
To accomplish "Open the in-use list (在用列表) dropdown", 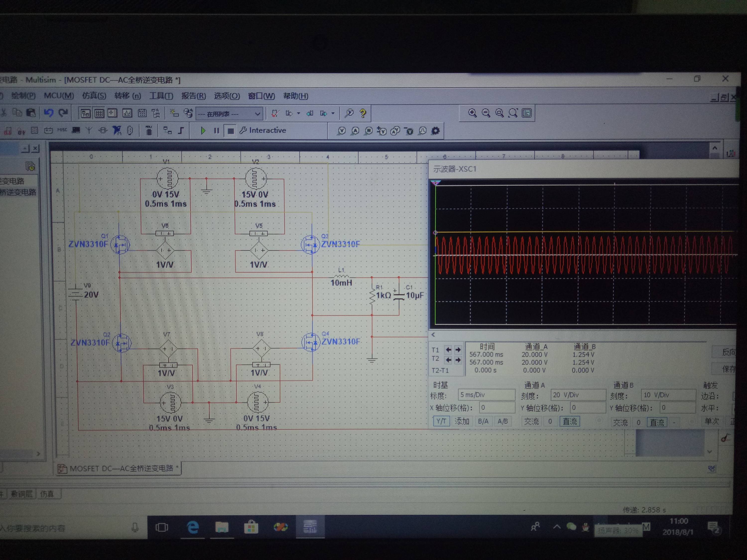I will [x=229, y=114].
